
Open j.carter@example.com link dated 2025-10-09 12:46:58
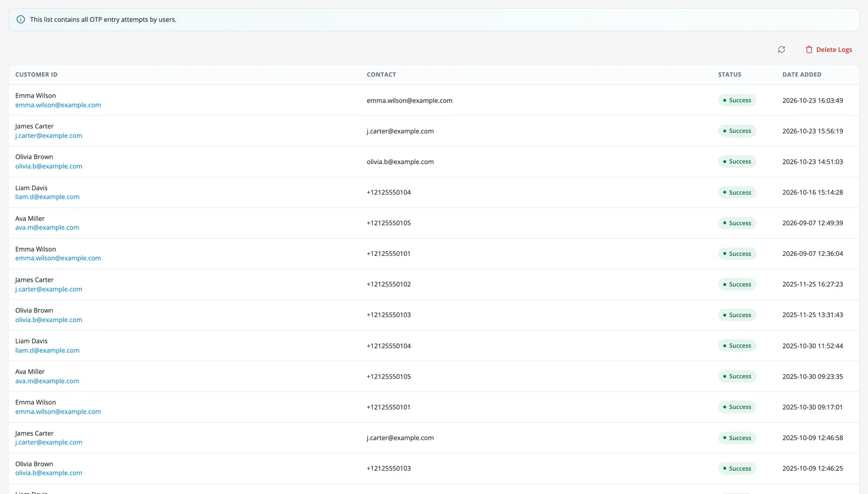[x=49, y=442]
